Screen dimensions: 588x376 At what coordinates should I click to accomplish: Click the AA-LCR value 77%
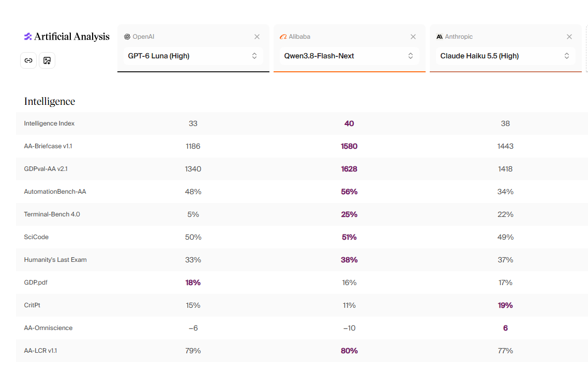pyautogui.click(x=505, y=351)
